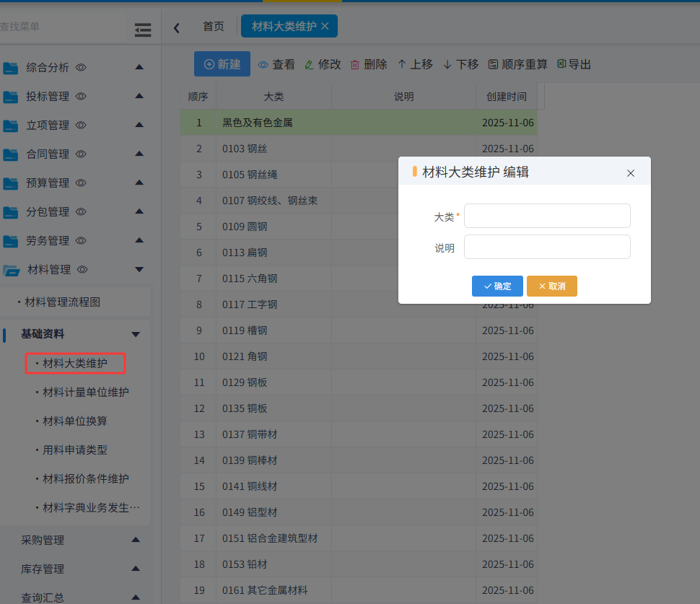Select the row 0119 槽钢
Screen dimensions: 700x604
[x=359, y=331]
